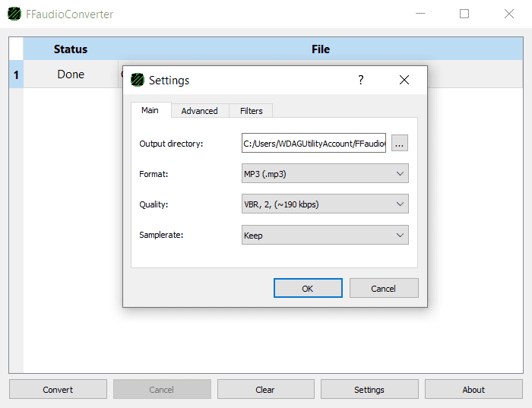Click the FFaudioConverter app icon in title bar
The height and width of the screenshot is (408, 532).
[x=14, y=14]
